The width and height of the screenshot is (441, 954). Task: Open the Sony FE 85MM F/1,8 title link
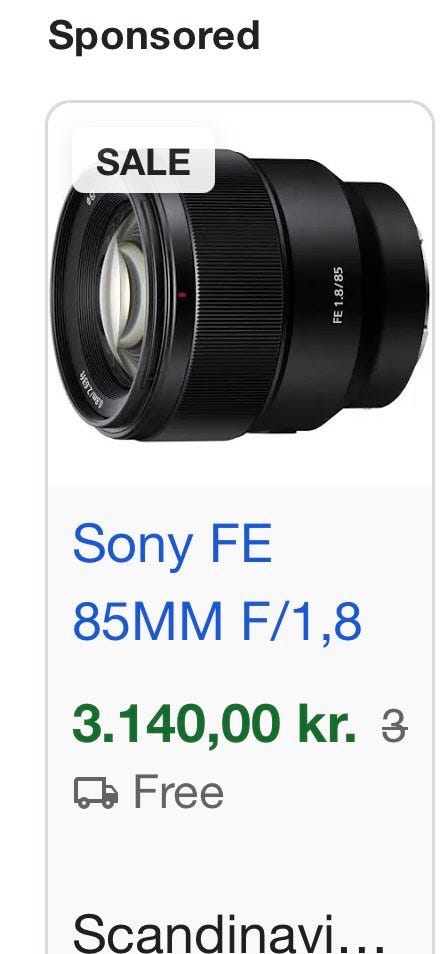217,582
